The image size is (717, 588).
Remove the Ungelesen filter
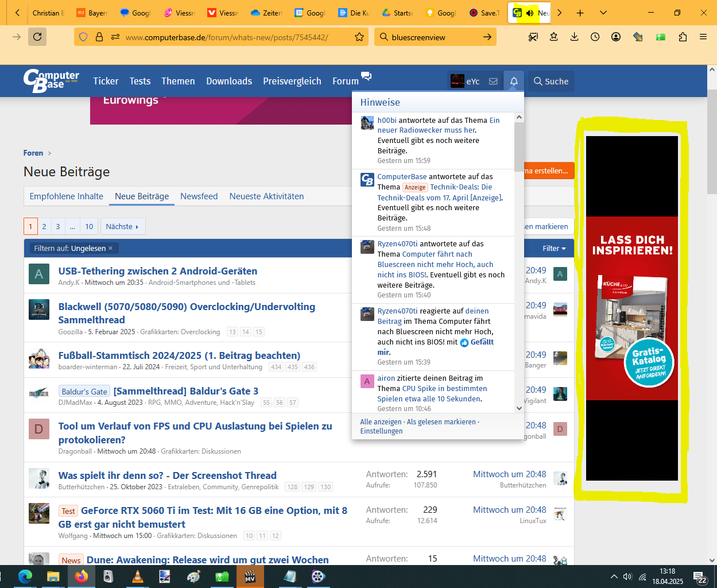[111, 248]
